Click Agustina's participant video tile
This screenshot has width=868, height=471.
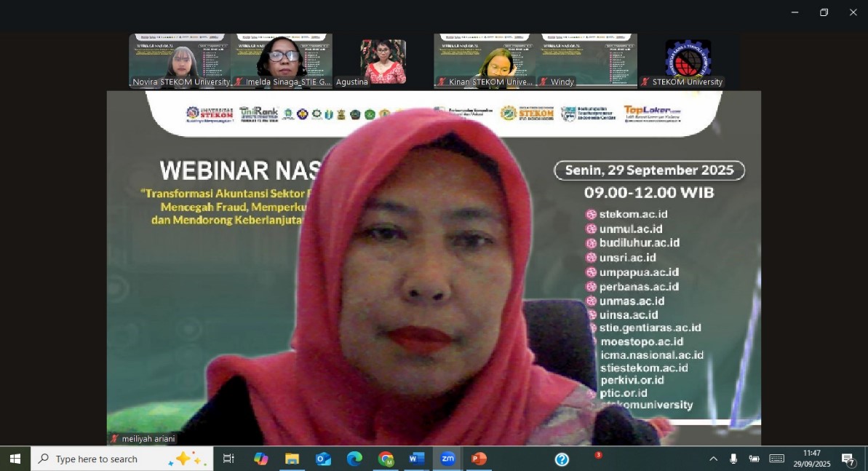coord(383,61)
